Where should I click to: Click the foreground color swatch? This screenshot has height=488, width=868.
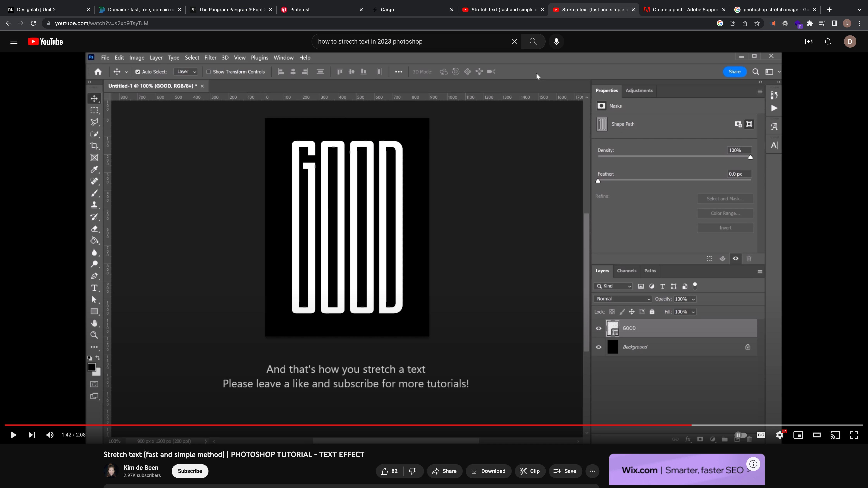click(91, 367)
